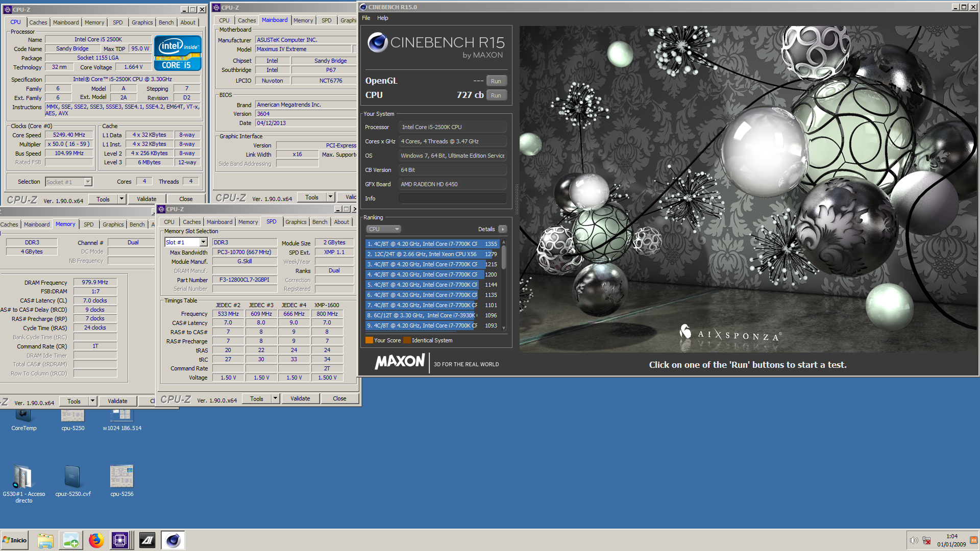The height and width of the screenshot is (551, 980).
Task: Expand Tools arrow in CPU tab window
Action: [121, 199]
